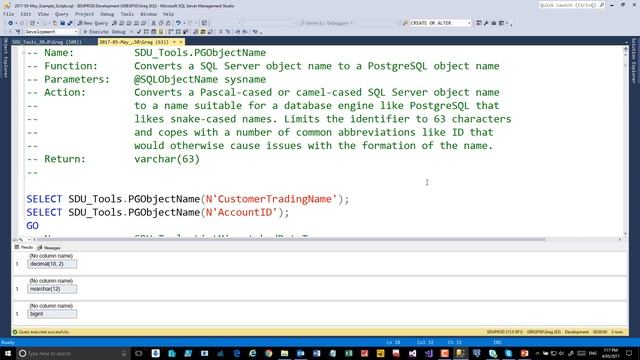Viewport: 640px width, 360px height.
Task: Open the Project menu
Action: 84,14
